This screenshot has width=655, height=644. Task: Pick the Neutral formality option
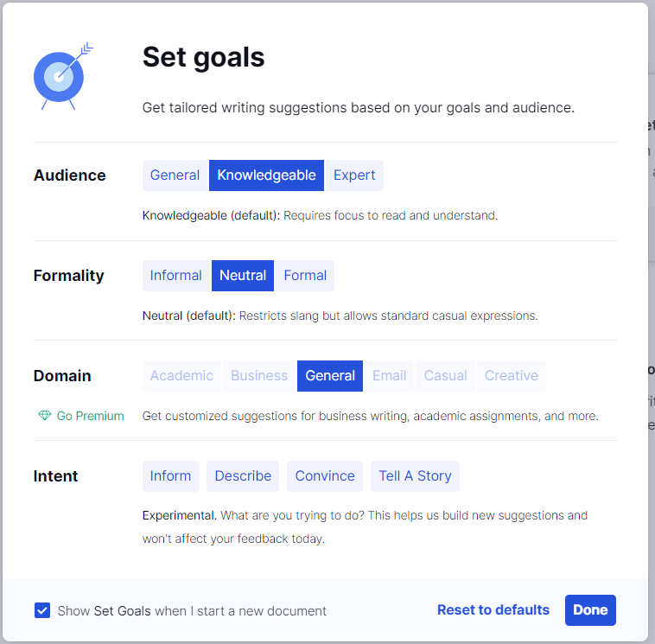coord(243,276)
